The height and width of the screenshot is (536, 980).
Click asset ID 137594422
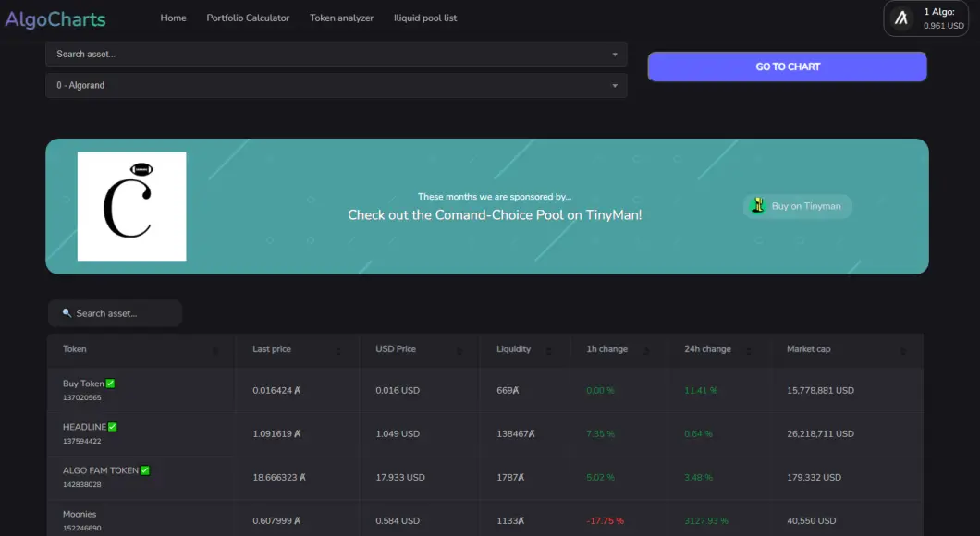pyautogui.click(x=82, y=441)
